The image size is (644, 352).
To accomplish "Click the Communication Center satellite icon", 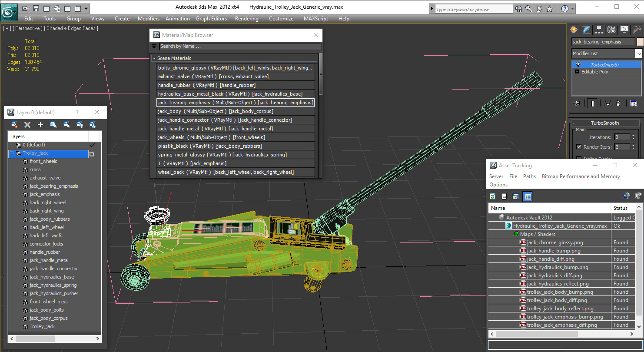I will click(x=539, y=9).
